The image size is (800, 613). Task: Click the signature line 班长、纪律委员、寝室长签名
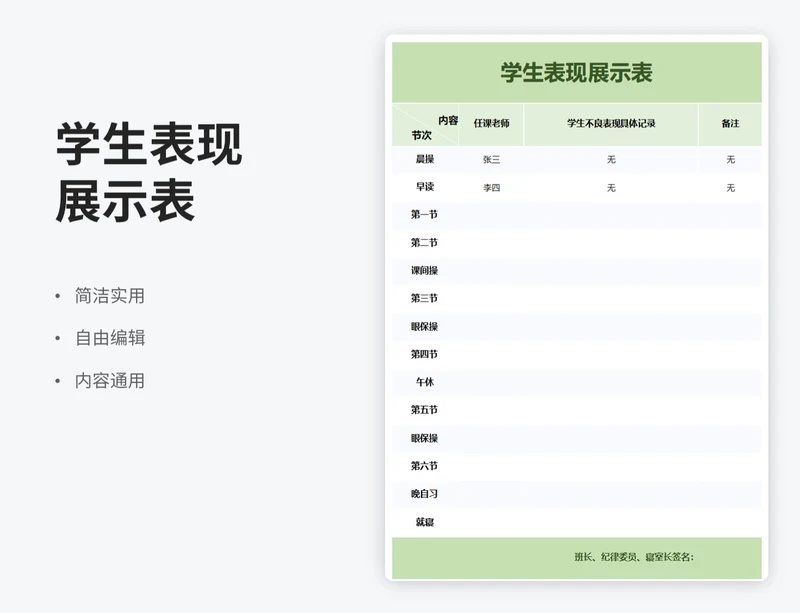point(634,557)
